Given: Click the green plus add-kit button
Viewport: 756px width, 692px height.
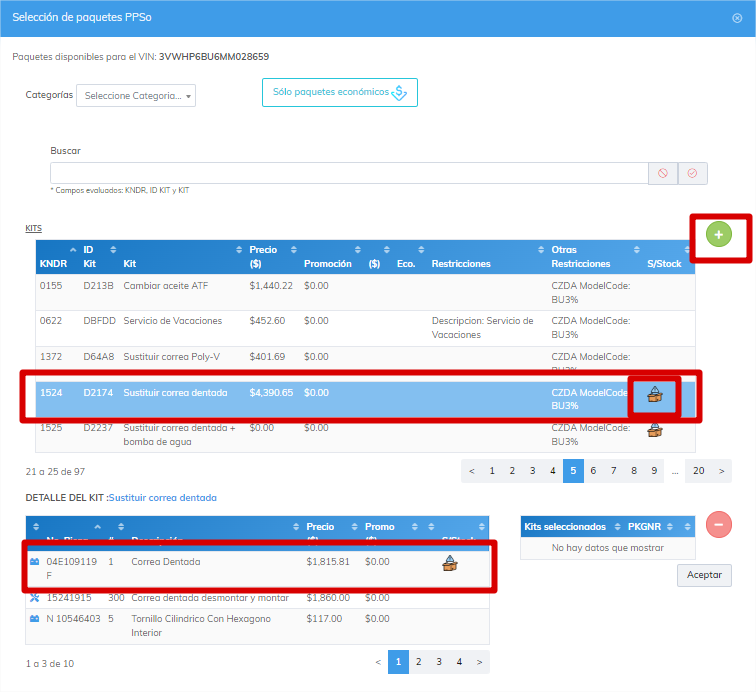Looking at the screenshot, I should [718, 235].
